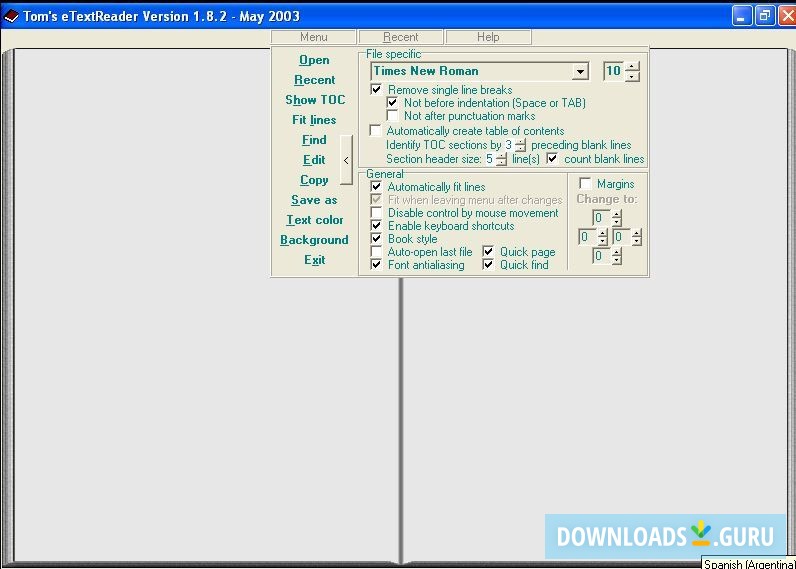Collapse the options panel with the arrow button

click(x=346, y=160)
